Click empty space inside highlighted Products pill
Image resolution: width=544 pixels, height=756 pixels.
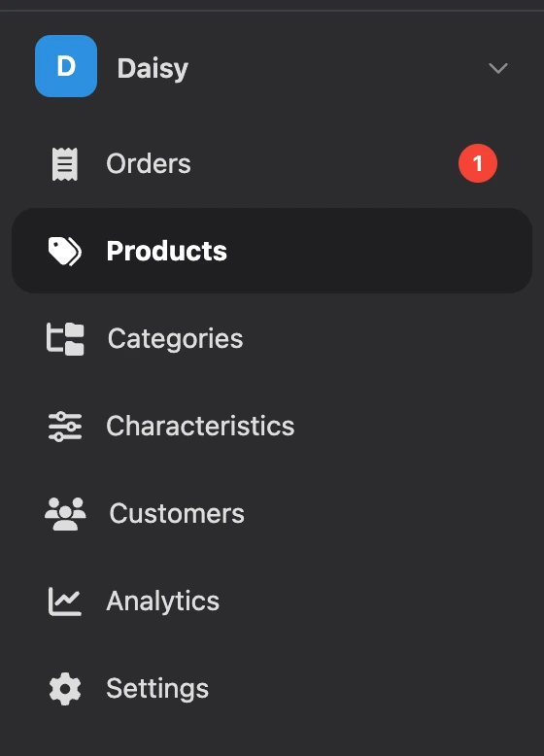tap(376, 251)
